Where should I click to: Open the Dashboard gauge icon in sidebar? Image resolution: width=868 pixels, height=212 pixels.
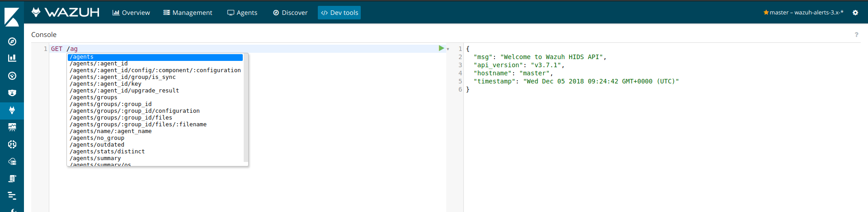coord(12,76)
